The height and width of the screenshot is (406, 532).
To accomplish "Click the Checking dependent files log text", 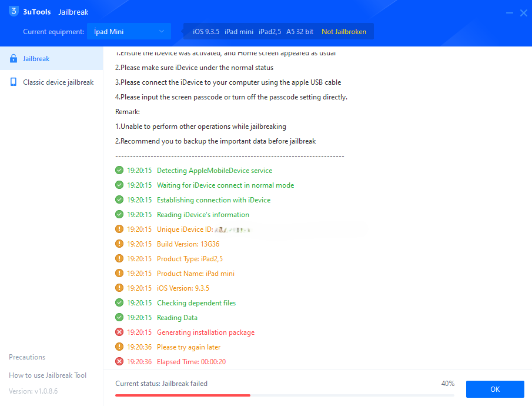I will [196, 303].
